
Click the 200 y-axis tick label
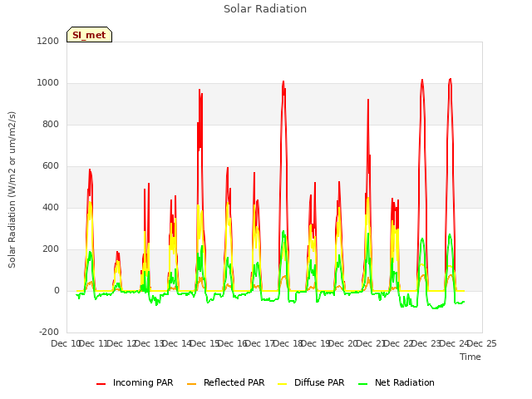click(x=51, y=249)
